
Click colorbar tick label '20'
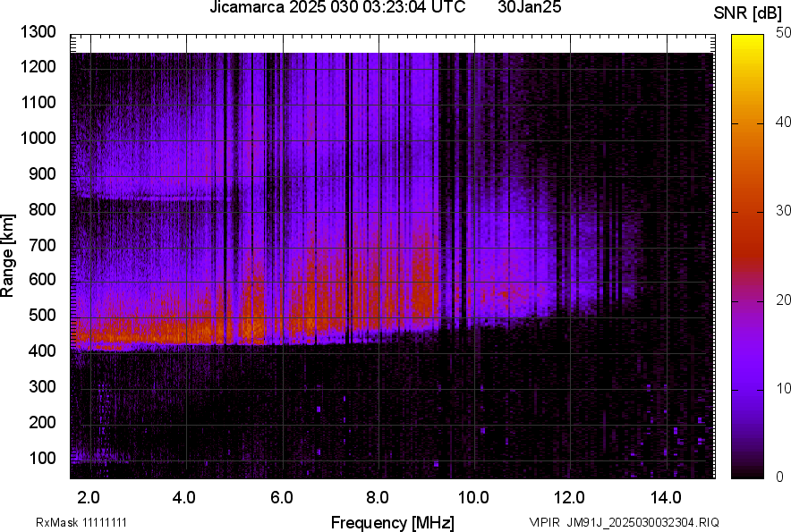[x=783, y=300]
